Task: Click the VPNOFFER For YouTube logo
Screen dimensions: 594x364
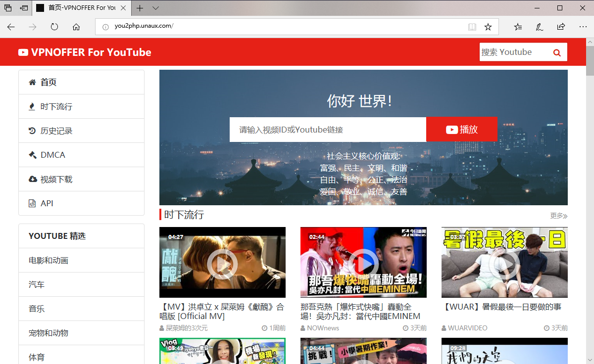Action: [x=85, y=52]
